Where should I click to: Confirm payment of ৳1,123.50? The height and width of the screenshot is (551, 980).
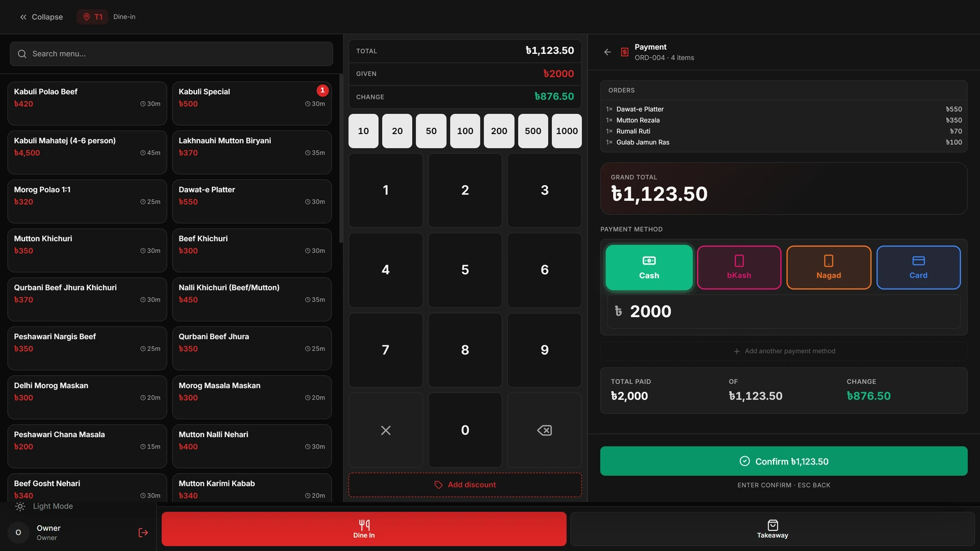(x=784, y=461)
